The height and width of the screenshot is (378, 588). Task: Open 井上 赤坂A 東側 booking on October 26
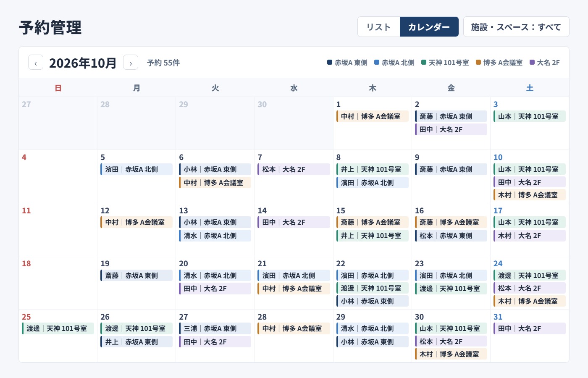point(136,342)
